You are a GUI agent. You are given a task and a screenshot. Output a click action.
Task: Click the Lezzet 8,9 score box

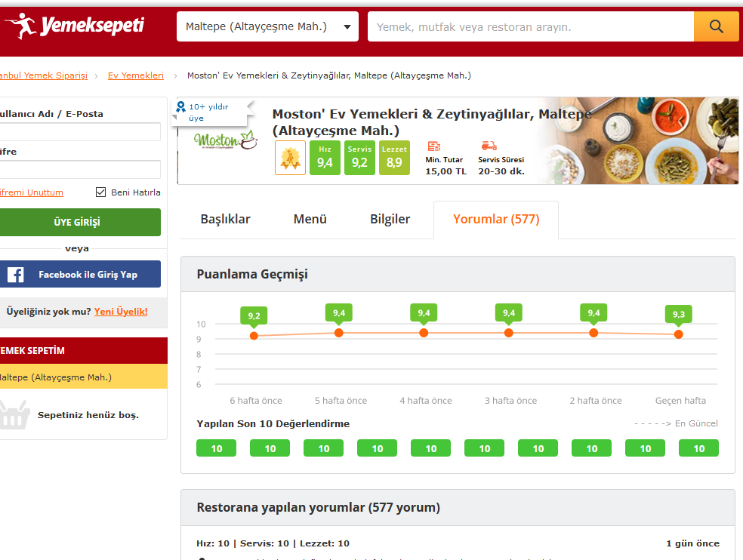394,158
